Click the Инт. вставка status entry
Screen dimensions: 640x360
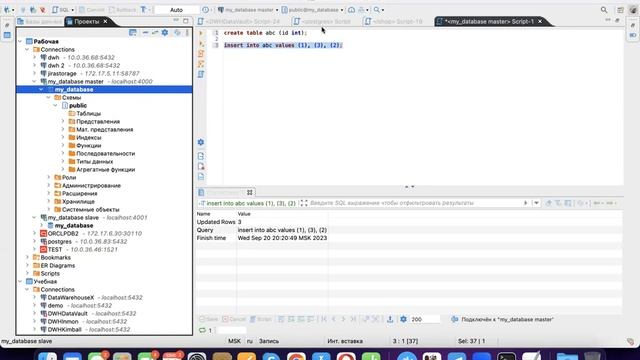[345, 341]
